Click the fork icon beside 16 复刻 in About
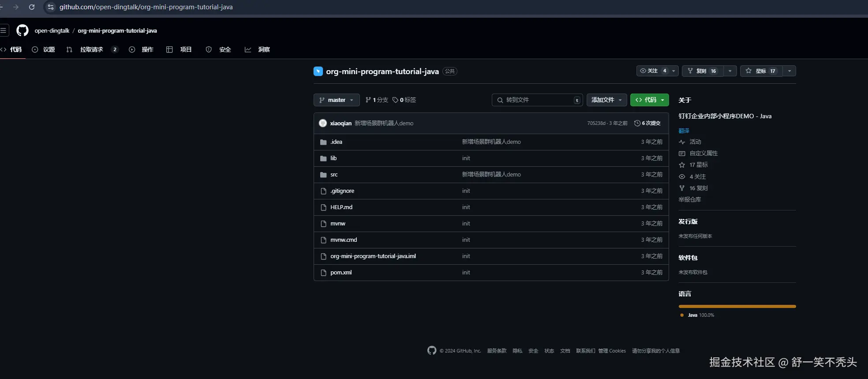 (682, 188)
